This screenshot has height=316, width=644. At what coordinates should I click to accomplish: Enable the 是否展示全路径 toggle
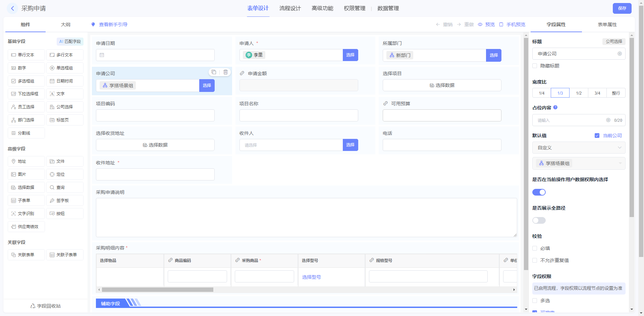click(x=539, y=220)
